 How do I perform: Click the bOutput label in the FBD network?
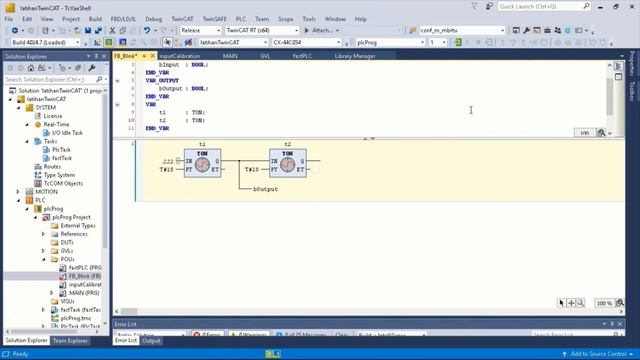pyautogui.click(x=265, y=189)
